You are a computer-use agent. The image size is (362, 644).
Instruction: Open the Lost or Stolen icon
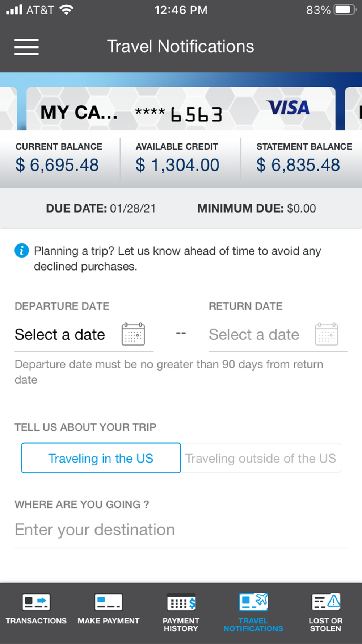tap(326, 612)
